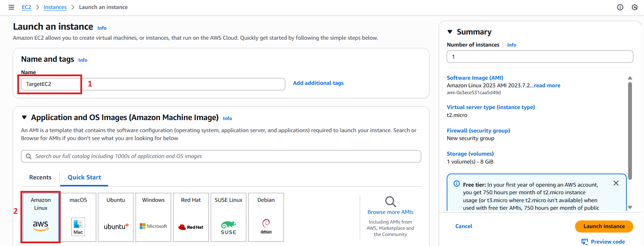The width and height of the screenshot is (644, 246).
Task: Open Info link next to Launch an instance
Action: (x=102, y=28)
